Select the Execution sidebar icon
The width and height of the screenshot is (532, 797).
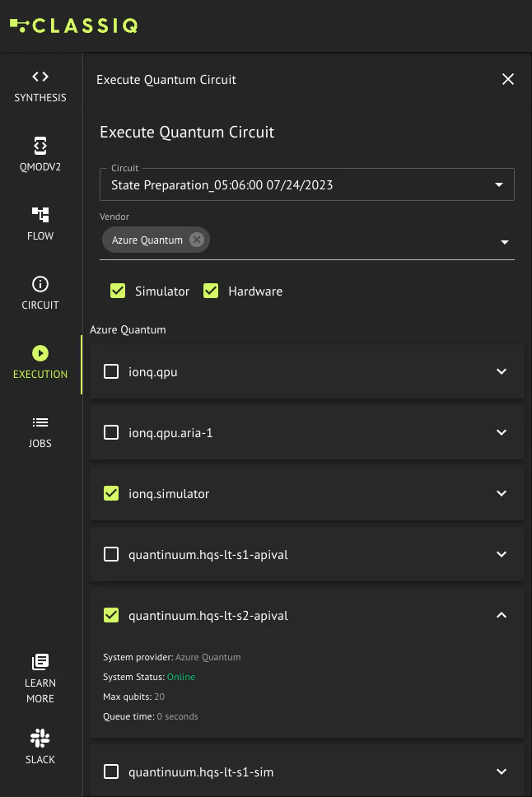40,361
